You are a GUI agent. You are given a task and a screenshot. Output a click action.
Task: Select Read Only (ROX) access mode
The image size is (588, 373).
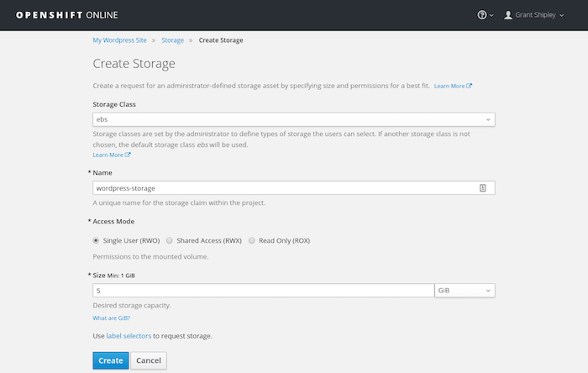pos(252,240)
